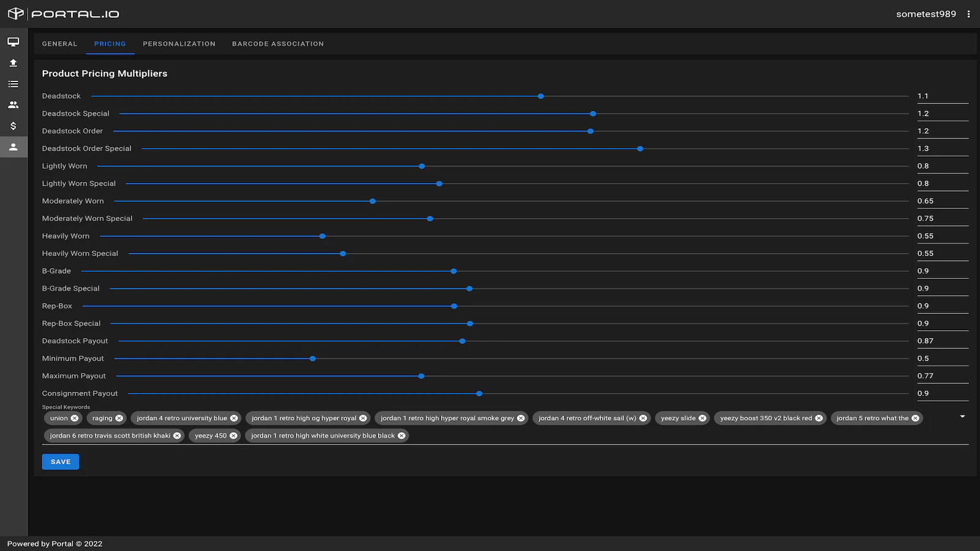This screenshot has height=551, width=980.
Task: Click the 'Powered by Portal © 2022' footer text
Action: coord(55,544)
